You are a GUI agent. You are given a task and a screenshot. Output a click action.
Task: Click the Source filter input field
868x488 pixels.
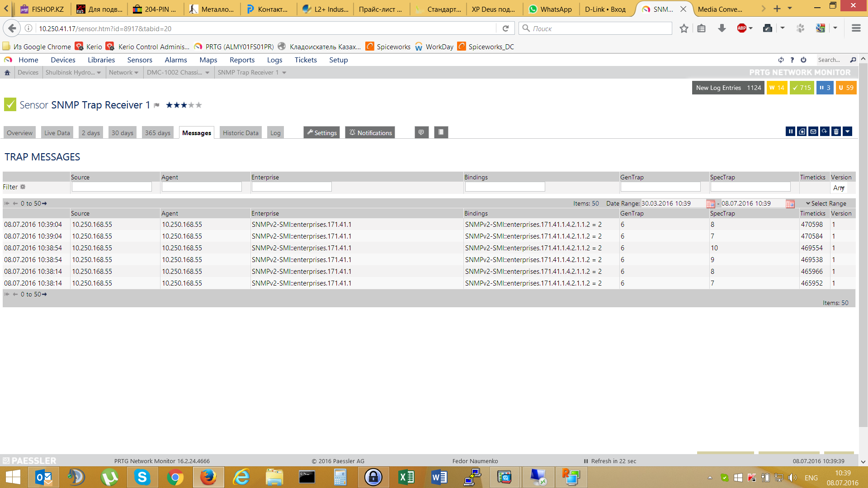[112, 187]
